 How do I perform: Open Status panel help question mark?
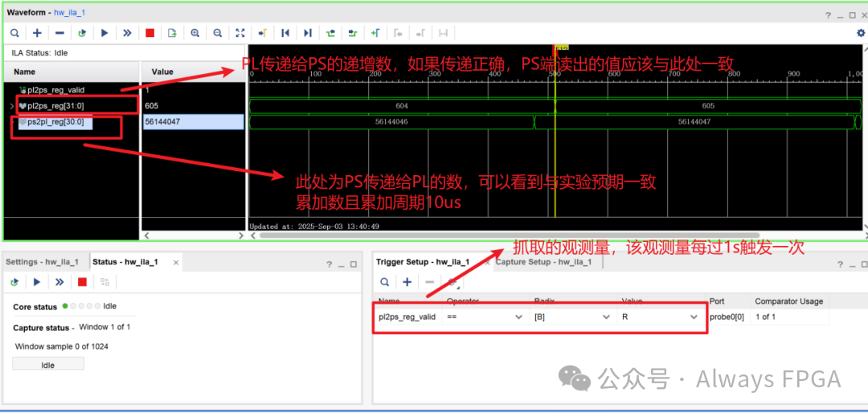pyautogui.click(x=329, y=264)
